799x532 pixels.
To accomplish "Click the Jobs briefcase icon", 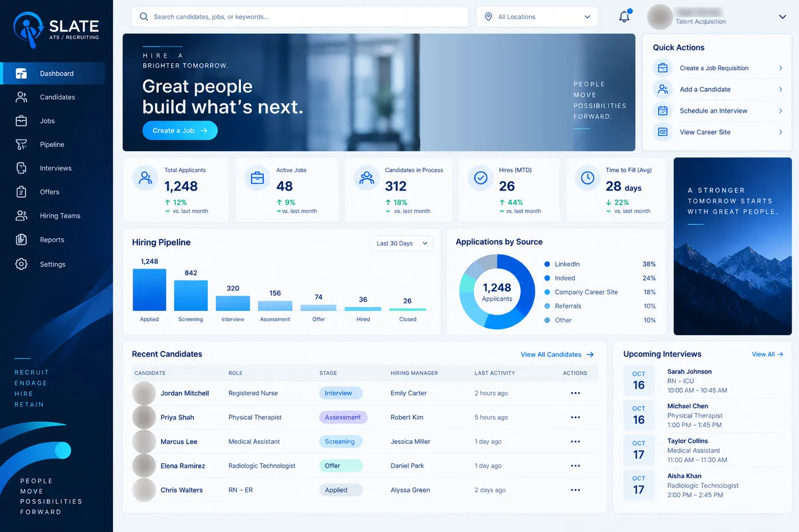I will 21,121.
